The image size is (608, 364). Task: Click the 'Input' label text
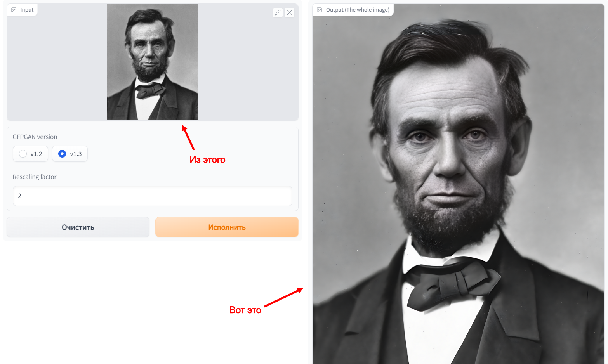(x=27, y=10)
